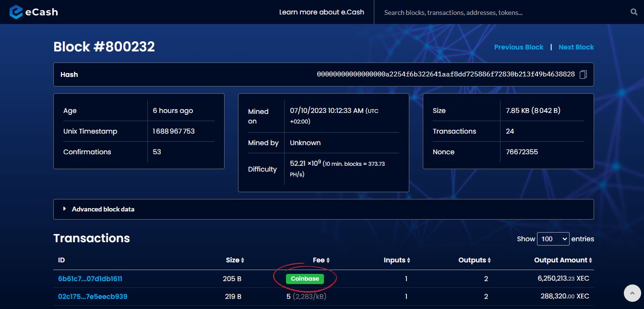
Task: Click the scroll-to-top arrow button
Action: [632, 293]
